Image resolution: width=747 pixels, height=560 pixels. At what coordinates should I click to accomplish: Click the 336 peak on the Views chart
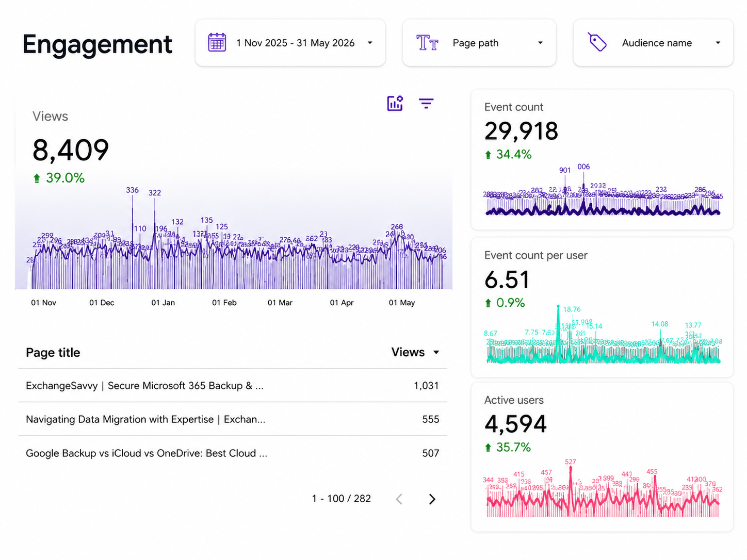[x=133, y=190]
